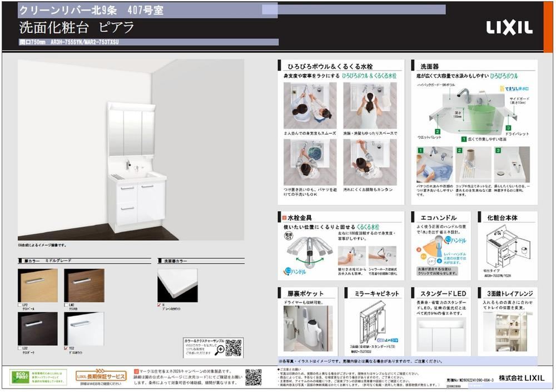
Task: Click the green number 3 marker on ドライパレット
Action: pos(508,128)
